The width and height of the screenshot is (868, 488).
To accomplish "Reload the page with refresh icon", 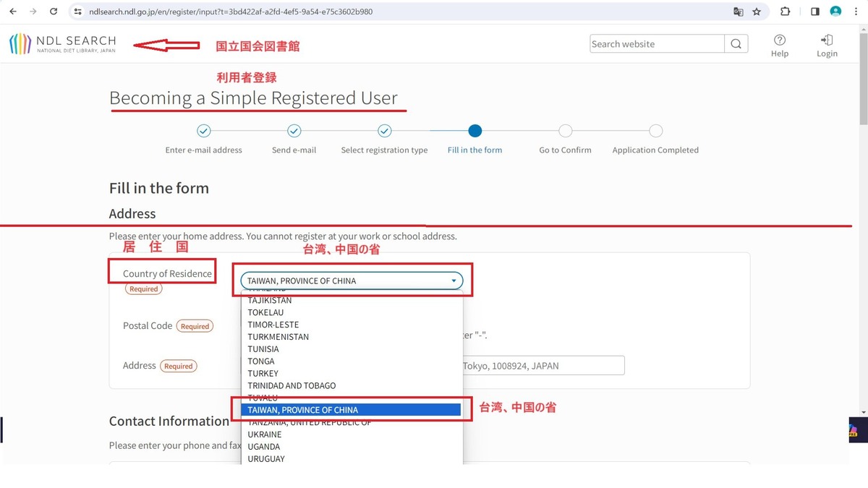I will click(54, 12).
